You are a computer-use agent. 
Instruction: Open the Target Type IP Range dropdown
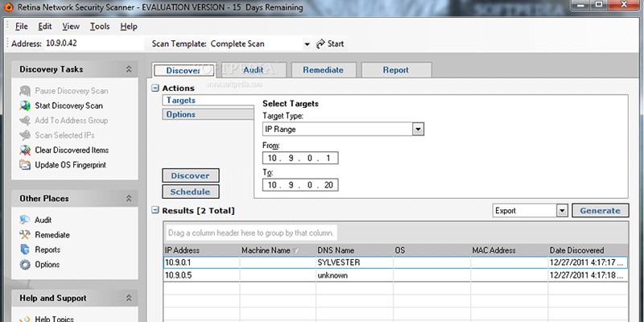click(x=418, y=130)
